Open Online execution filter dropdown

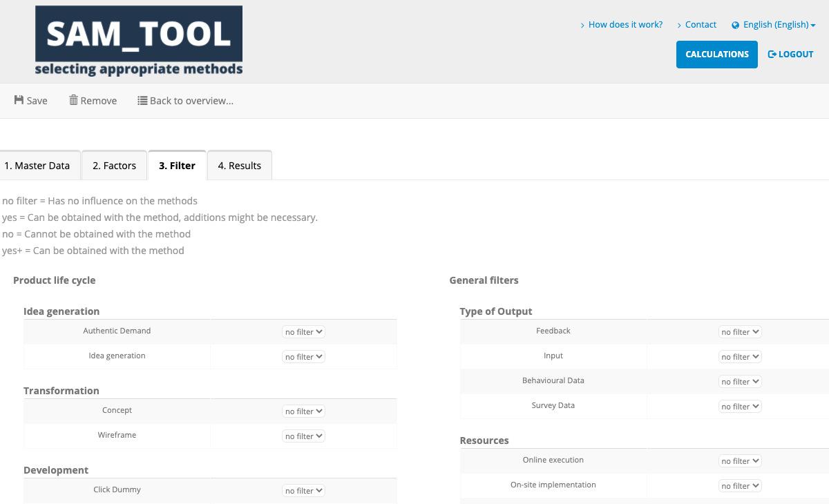740,461
